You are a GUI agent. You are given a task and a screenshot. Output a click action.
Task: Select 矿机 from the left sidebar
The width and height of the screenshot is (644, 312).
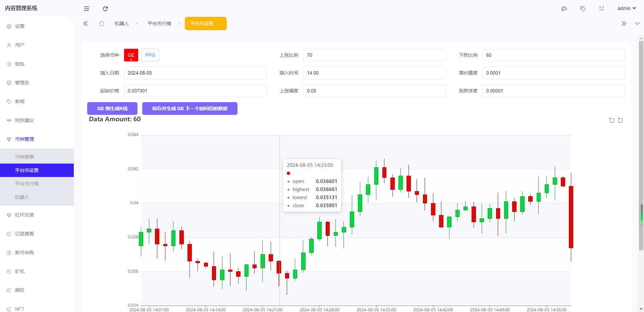pos(19,271)
